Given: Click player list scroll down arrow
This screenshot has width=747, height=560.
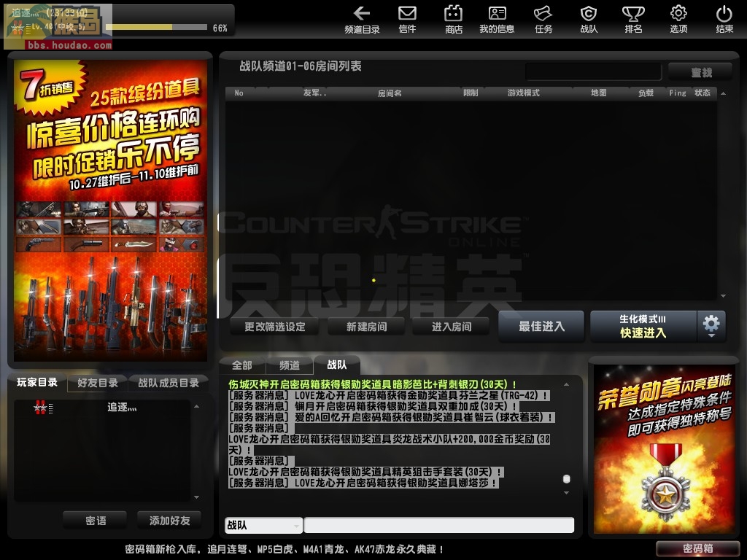Looking at the screenshot, I should click(197, 497).
